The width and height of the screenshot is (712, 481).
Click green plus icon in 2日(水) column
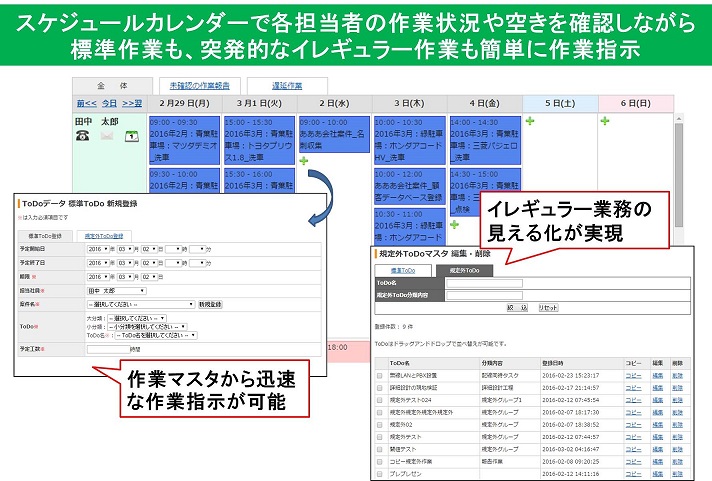pos(304,160)
